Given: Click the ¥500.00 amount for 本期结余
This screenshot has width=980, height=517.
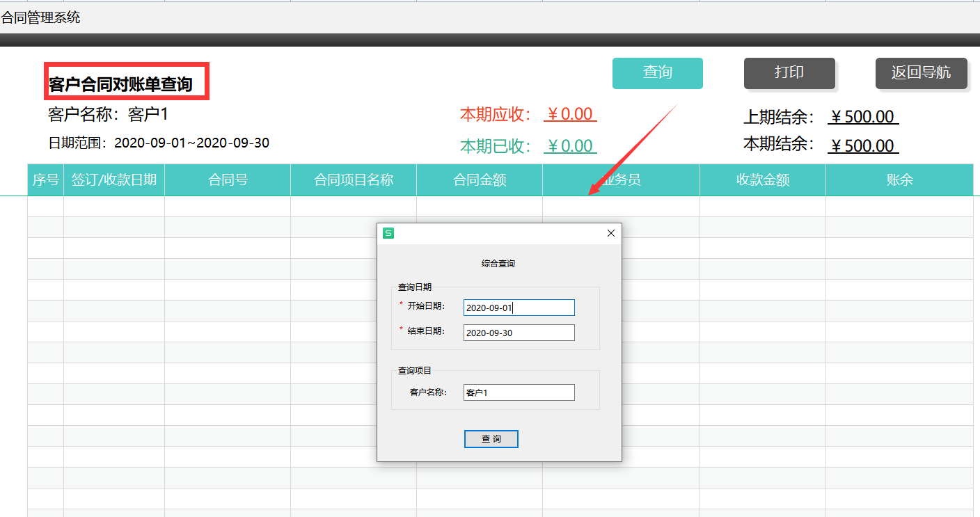Looking at the screenshot, I should click(x=863, y=145).
